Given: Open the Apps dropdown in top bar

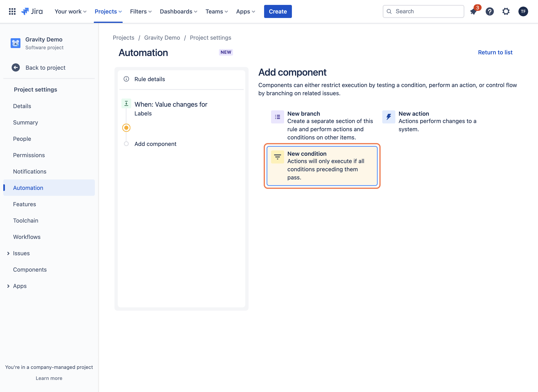Looking at the screenshot, I should pyautogui.click(x=246, y=11).
